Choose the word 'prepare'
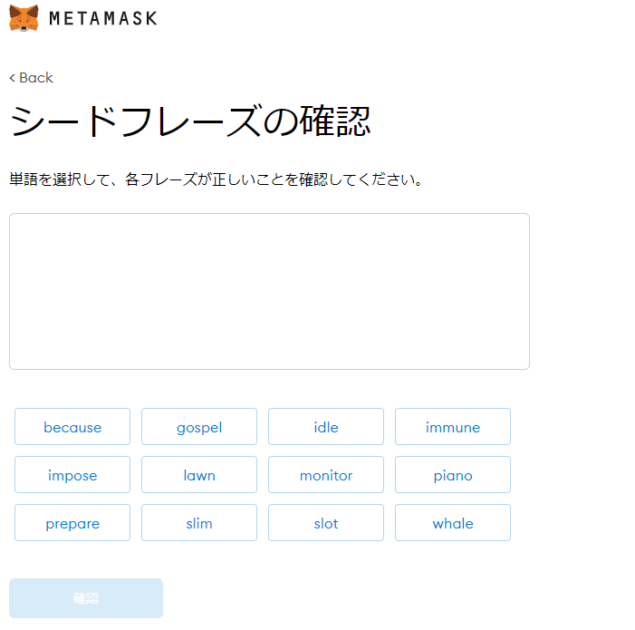The width and height of the screenshot is (635, 630). point(72,523)
